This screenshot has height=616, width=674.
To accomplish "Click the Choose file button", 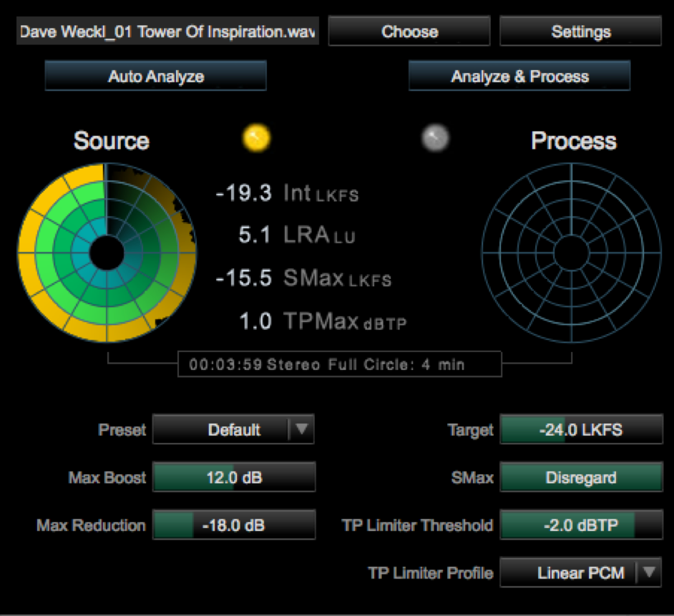I will (409, 31).
